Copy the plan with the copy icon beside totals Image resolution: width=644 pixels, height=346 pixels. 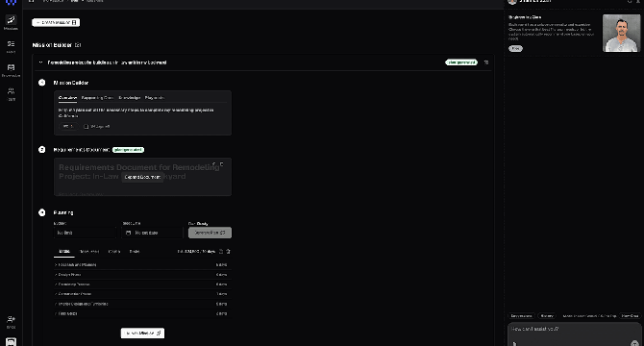click(221, 251)
